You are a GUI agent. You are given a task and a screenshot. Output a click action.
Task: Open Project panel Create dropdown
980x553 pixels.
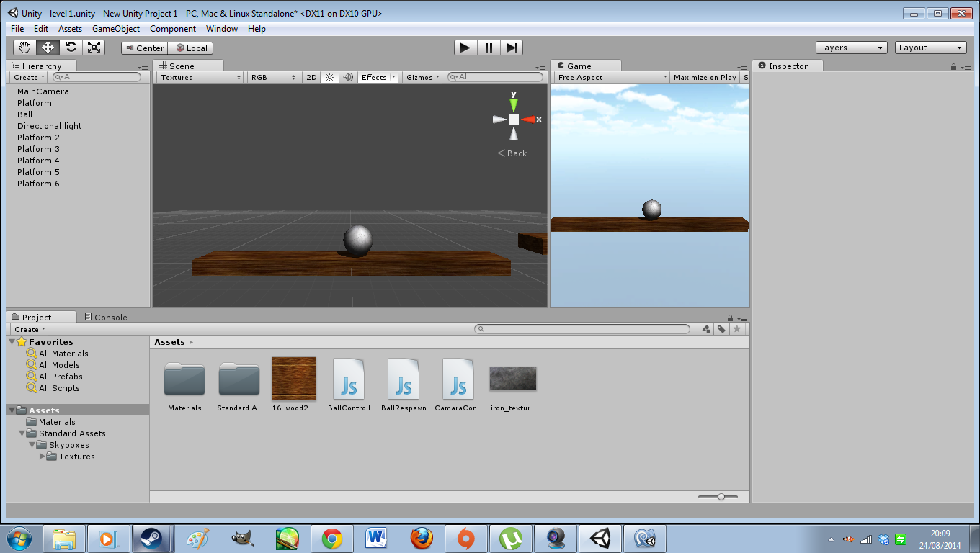pyautogui.click(x=30, y=329)
